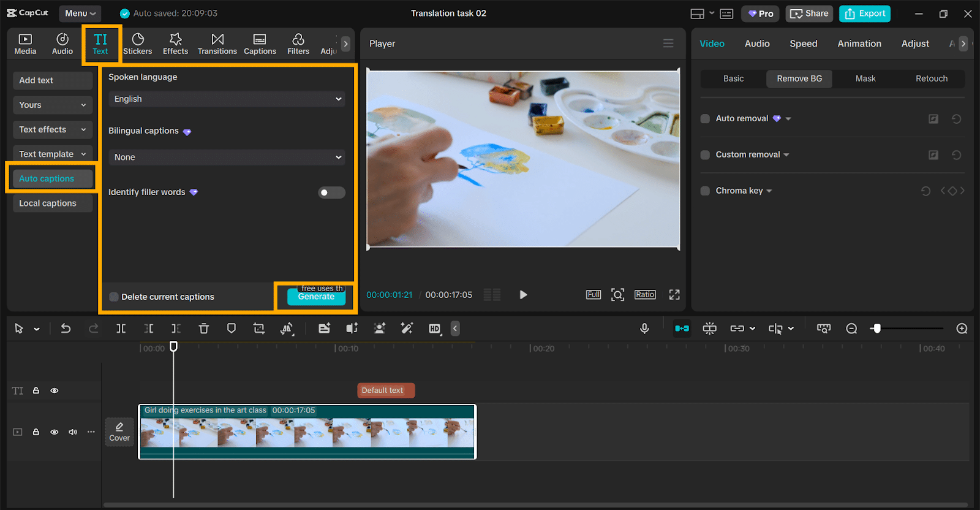
Task: Select the Mask sub-tab
Action: pyautogui.click(x=865, y=78)
